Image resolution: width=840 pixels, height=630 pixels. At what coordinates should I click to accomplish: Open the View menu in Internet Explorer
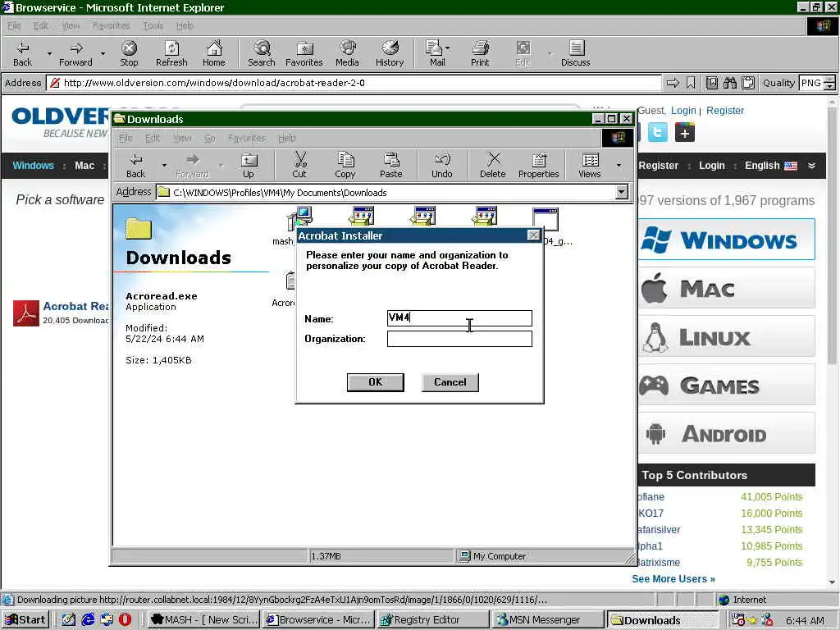71,25
